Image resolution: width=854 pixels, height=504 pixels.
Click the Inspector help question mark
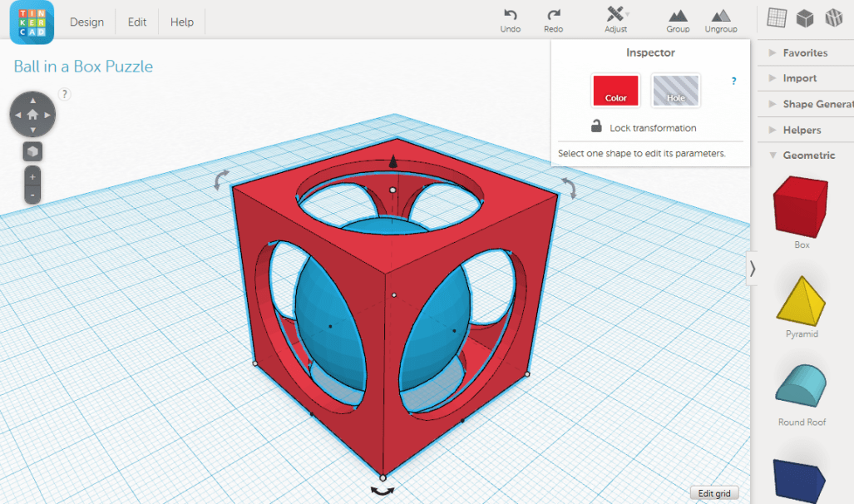(733, 81)
